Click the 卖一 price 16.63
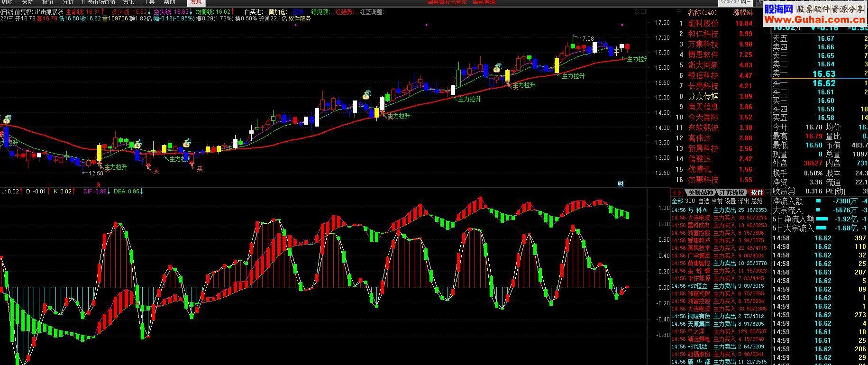 pos(824,74)
